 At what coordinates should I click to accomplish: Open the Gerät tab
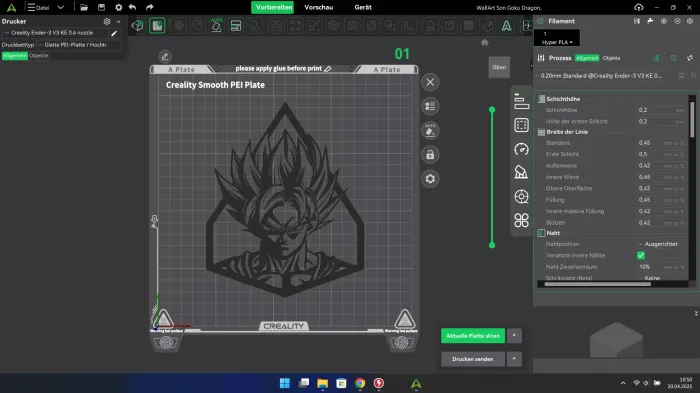(x=363, y=7)
